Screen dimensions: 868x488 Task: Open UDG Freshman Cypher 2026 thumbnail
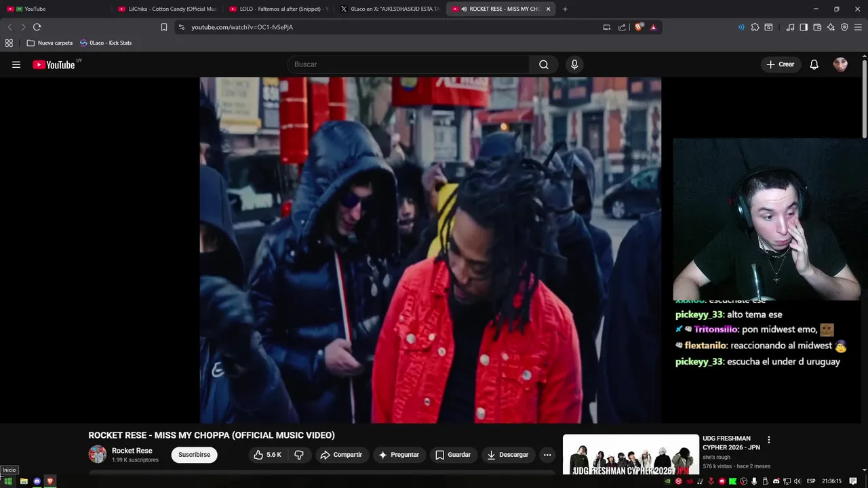(x=631, y=455)
